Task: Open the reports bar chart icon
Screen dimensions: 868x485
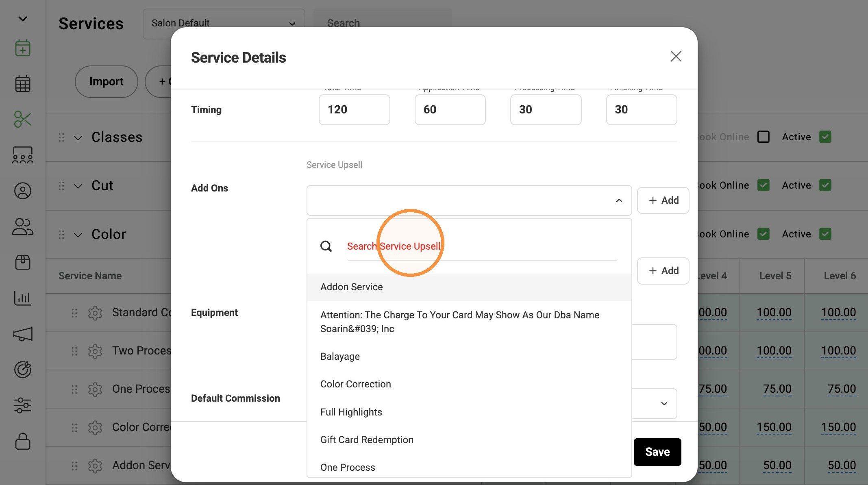Action: (23, 298)
